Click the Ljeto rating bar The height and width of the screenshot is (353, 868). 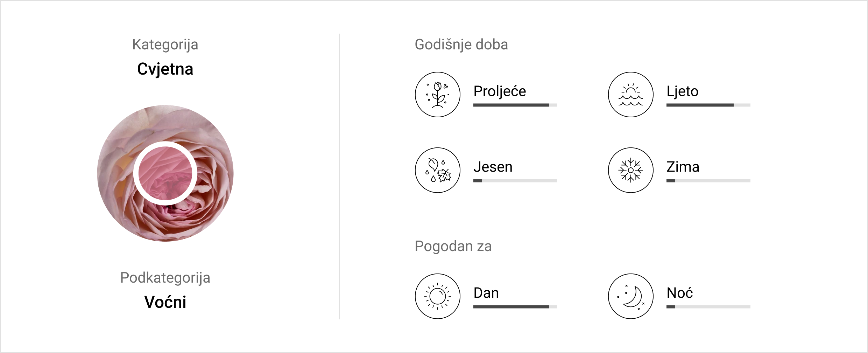point(708,105)
